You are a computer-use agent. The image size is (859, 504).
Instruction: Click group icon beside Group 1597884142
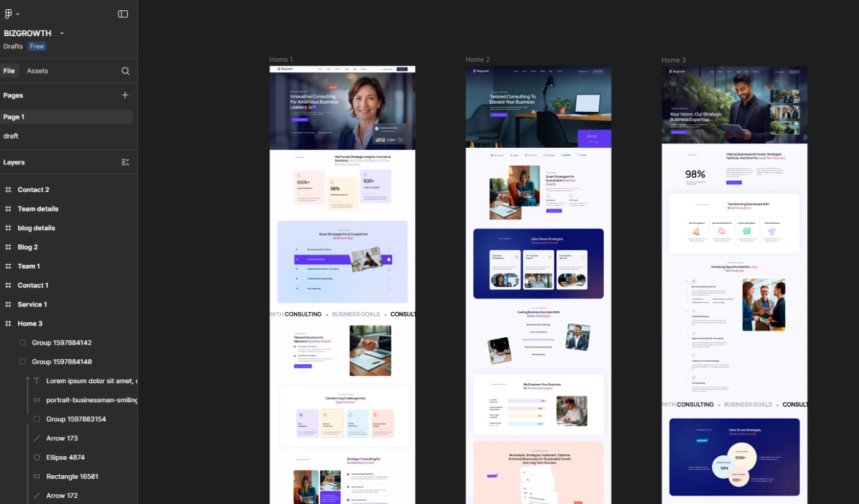[x=23, y=343]
